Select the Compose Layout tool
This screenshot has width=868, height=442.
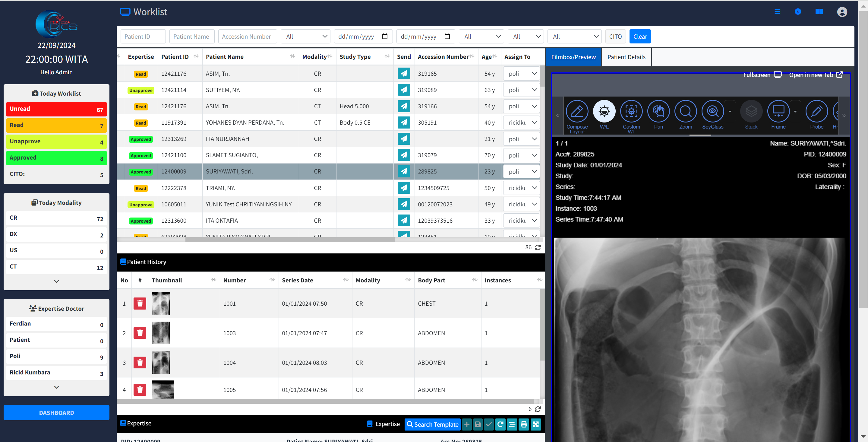[577, 116]
